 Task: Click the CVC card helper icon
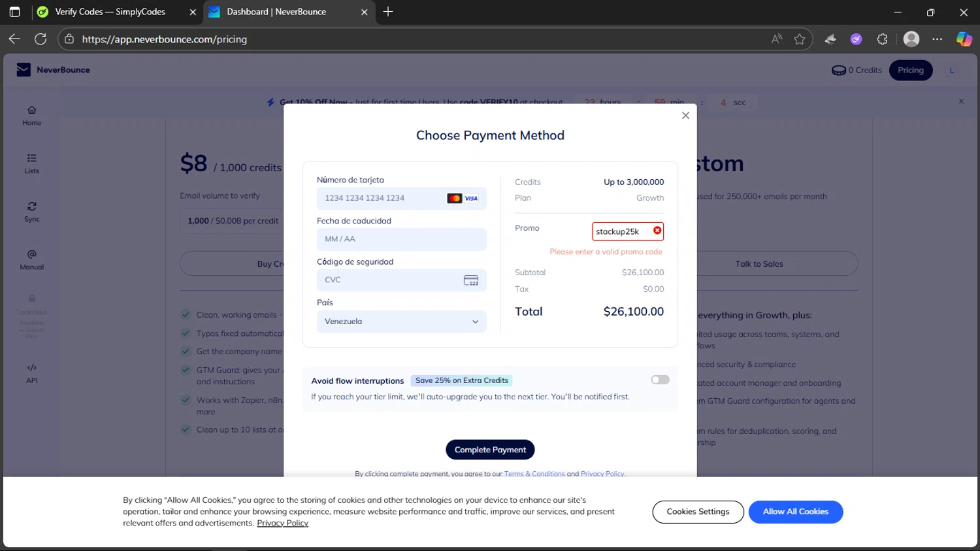pos(471,280)
